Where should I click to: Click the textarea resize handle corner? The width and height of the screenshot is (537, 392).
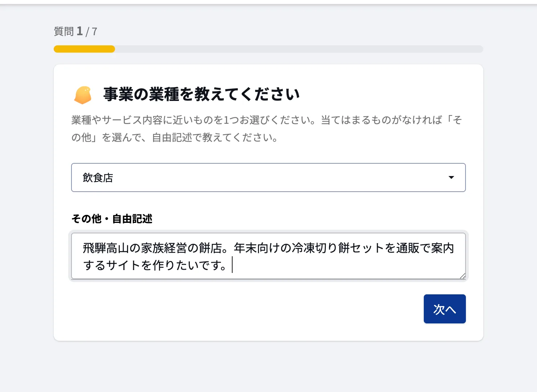tap(462, 276)
